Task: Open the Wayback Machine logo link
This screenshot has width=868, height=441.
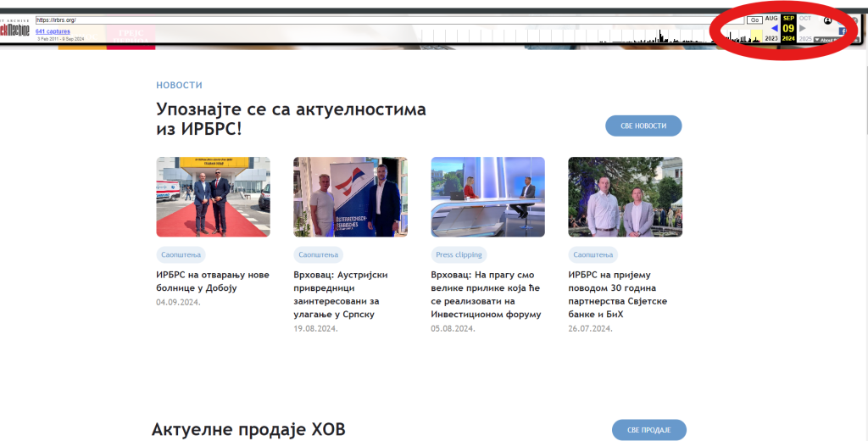Action: pyautogui.click(x=14, y=30)
